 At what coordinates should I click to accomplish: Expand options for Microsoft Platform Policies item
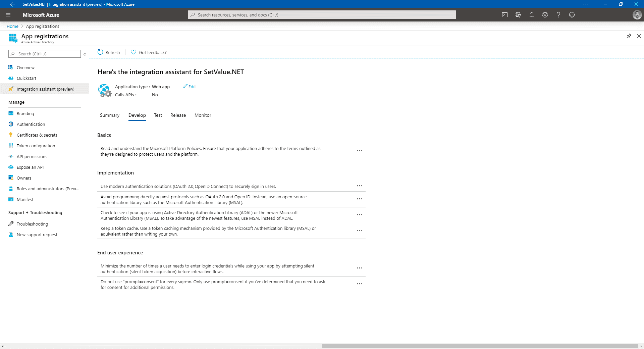pyautogui.click(x=360, y=151)
